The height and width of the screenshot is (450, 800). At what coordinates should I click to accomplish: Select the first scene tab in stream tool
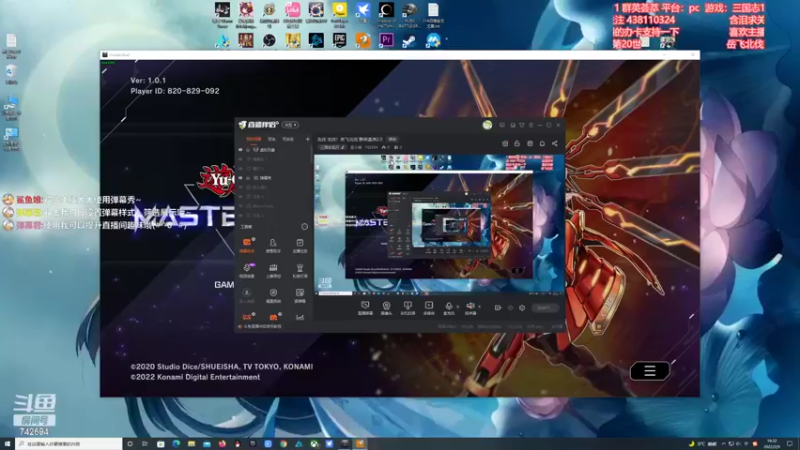point(254,139)
